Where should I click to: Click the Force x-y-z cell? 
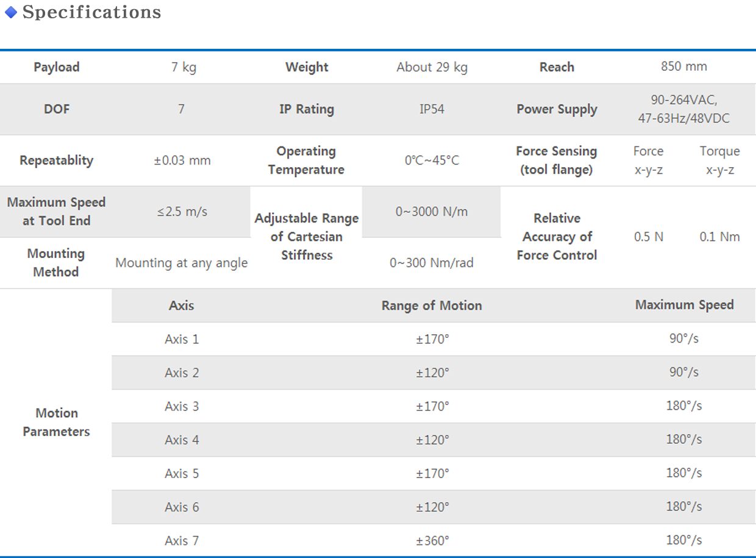coord(648,160)
